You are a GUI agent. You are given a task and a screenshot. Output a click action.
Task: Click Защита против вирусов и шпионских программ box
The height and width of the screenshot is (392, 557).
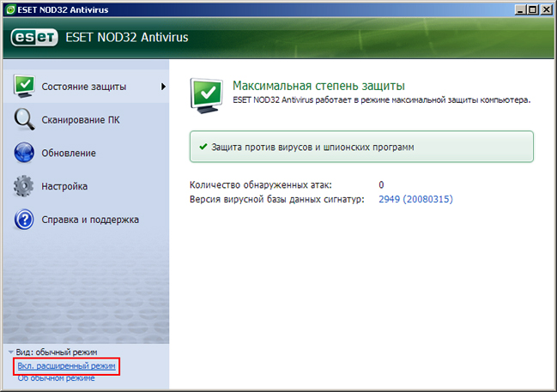point(361,147)
